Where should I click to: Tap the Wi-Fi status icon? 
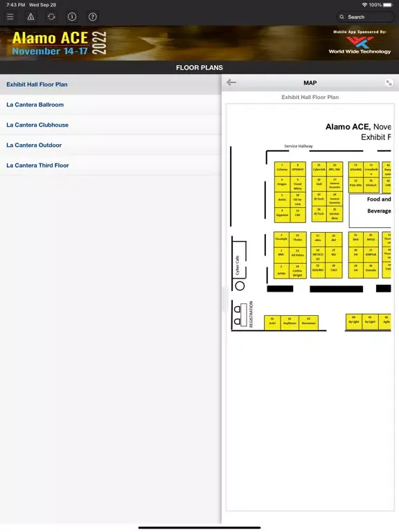364,5
